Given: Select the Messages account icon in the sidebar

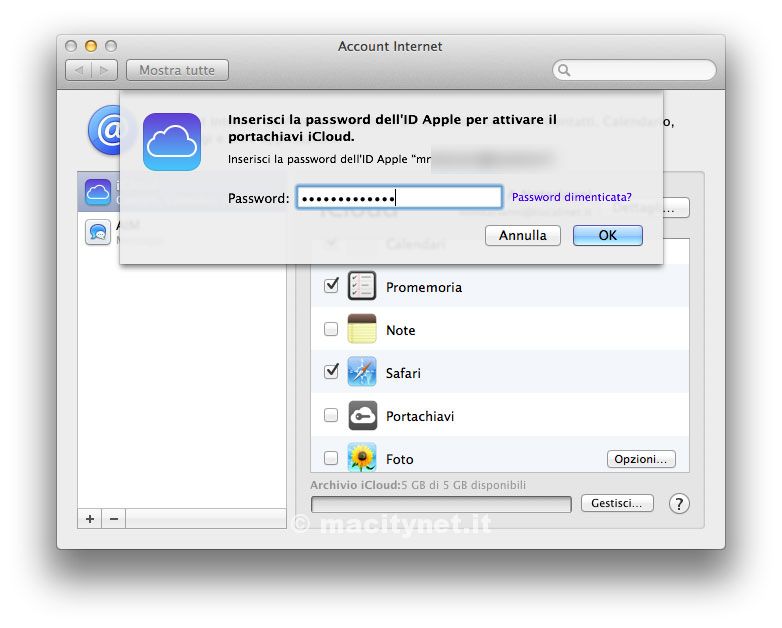Looking at the screenshot, I should coord(98,232).
